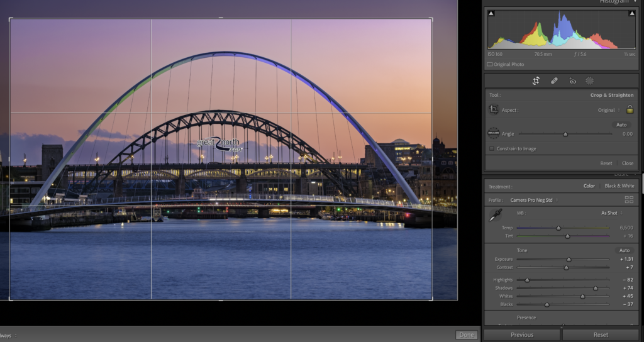Click Auto button for Angle
The height and width of the screenshot is (342, 644).
[621, 125]
